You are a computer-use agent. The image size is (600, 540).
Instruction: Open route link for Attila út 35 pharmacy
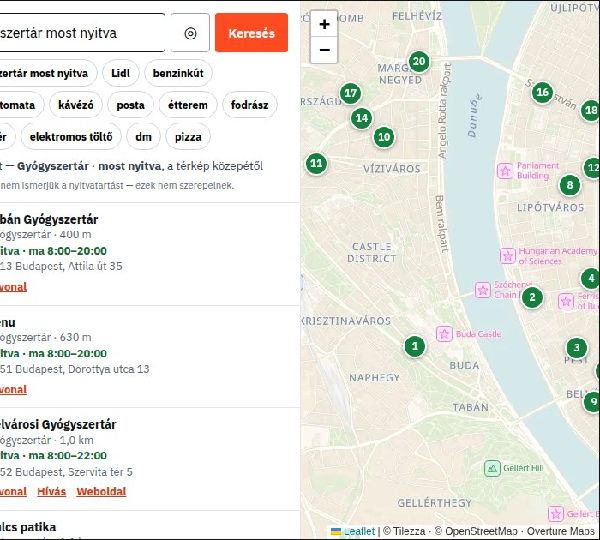[x=13, y=287]
